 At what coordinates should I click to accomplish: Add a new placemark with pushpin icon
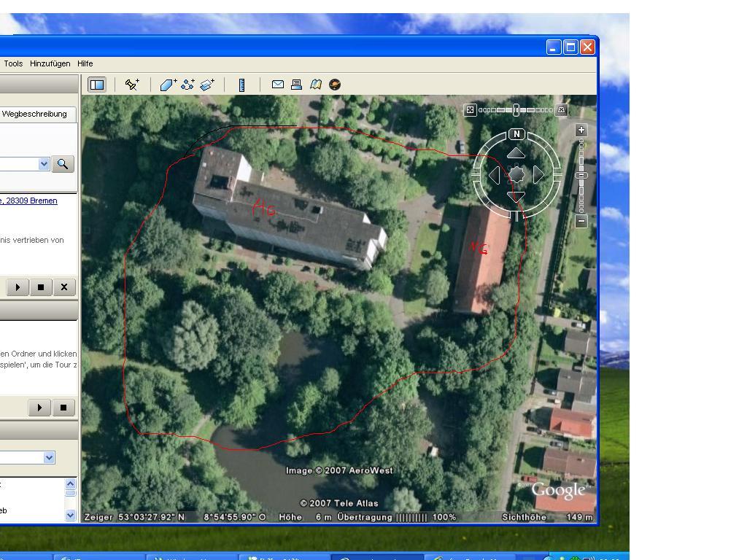coord(132,85)
